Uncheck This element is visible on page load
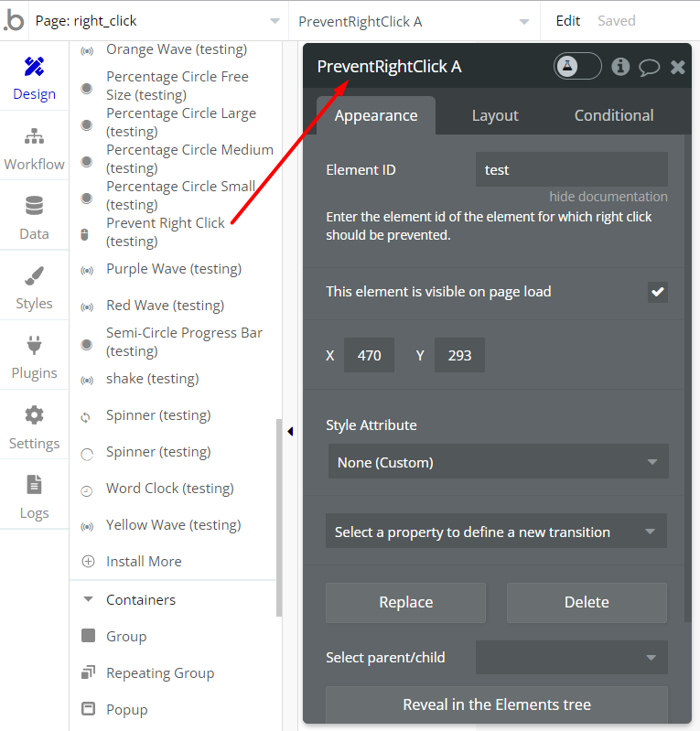The image size is (700, 731). point(658,292)
